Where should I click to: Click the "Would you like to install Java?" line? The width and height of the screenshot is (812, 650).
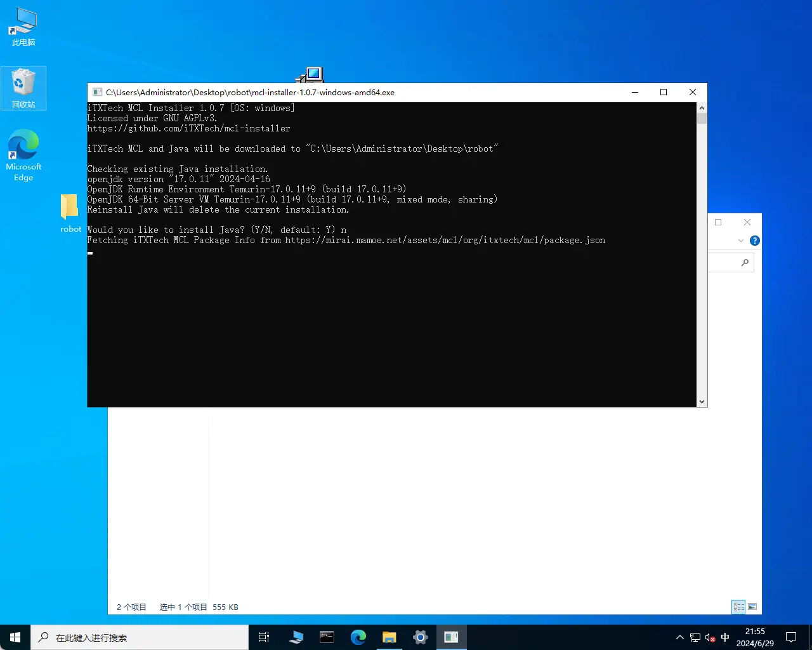click(217, 230)
